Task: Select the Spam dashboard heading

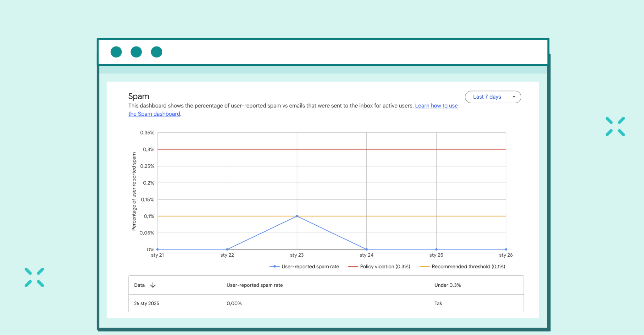Action: 139,96
